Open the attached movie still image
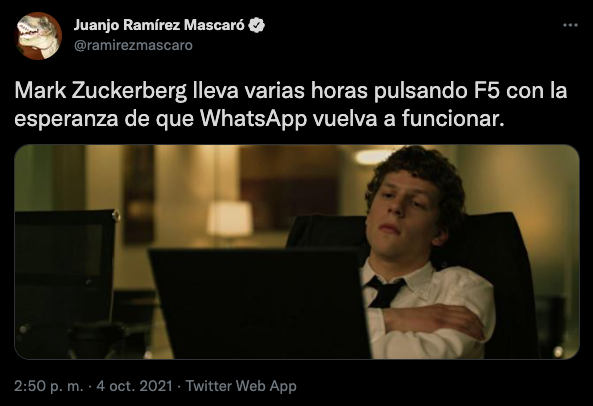Screen dimensions: 593x406 (297, 252)
